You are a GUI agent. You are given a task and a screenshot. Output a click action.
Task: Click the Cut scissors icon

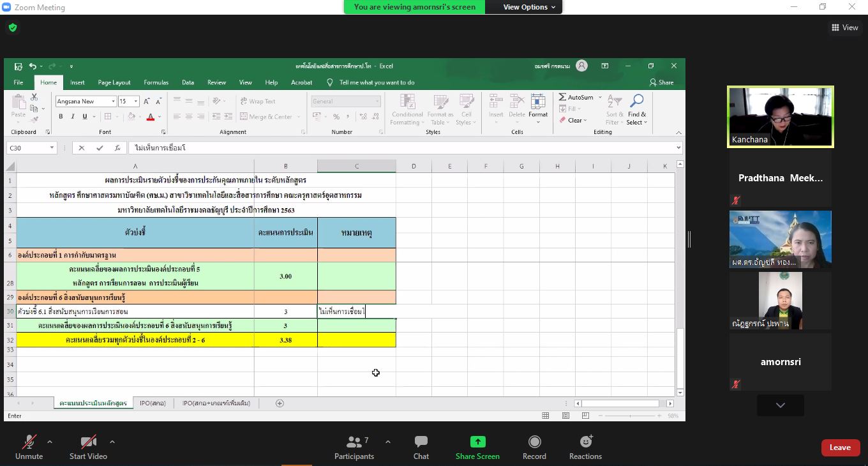pyautogui.click(x=34, y=97)
